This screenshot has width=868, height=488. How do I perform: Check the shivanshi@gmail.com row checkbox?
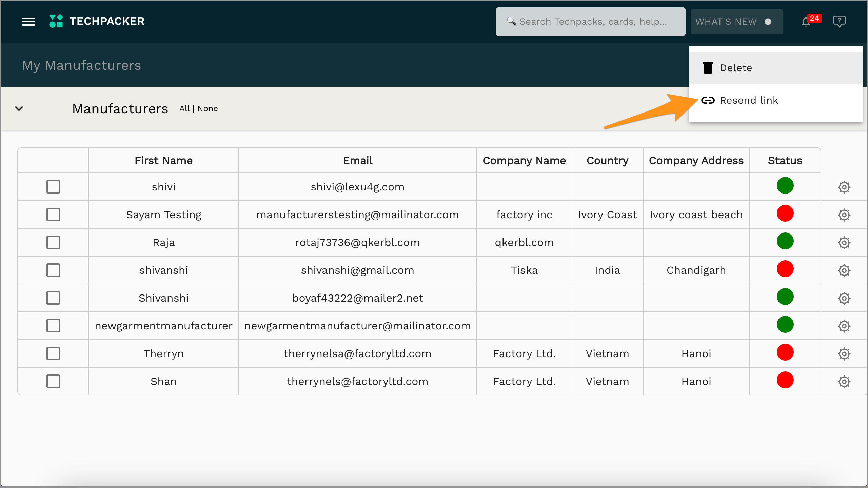click(x=53, y=270)
